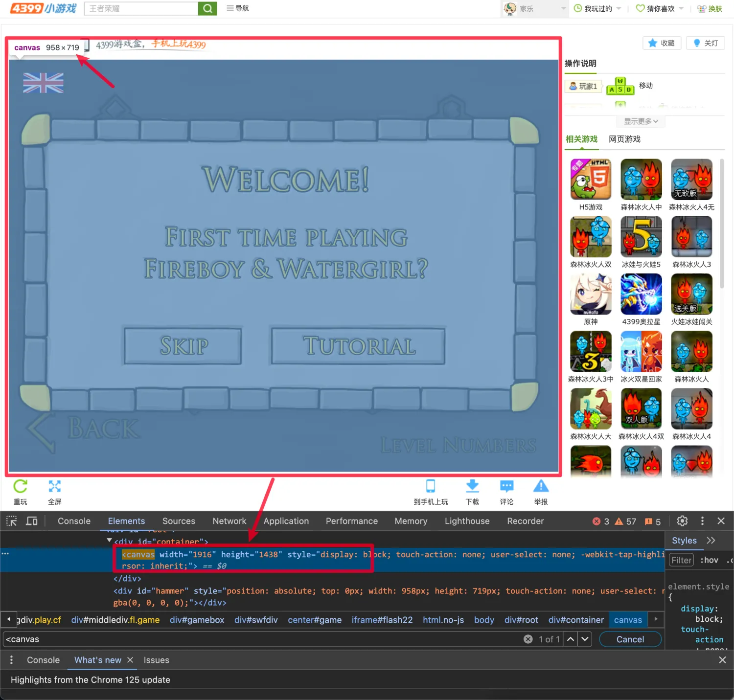Click the warnings count triangle icon
Viewport: 734px width, 700px height.
tap(619, 521)
